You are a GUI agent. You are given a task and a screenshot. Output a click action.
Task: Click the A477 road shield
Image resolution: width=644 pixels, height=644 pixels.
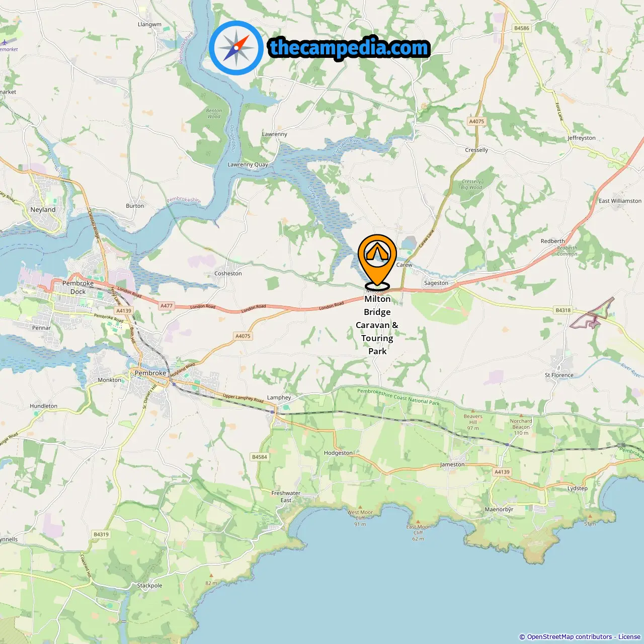(x=167, y=306)
